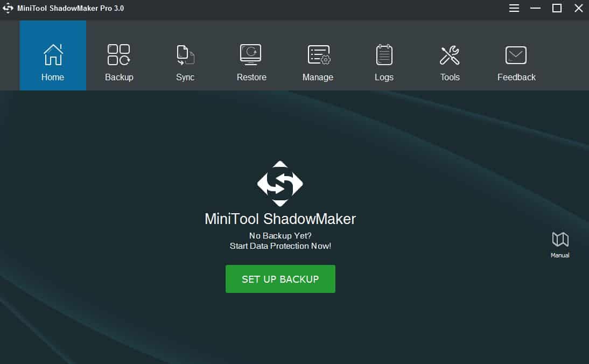
Task: Click the Feedback envelope icon
Action: click(516, 54)
